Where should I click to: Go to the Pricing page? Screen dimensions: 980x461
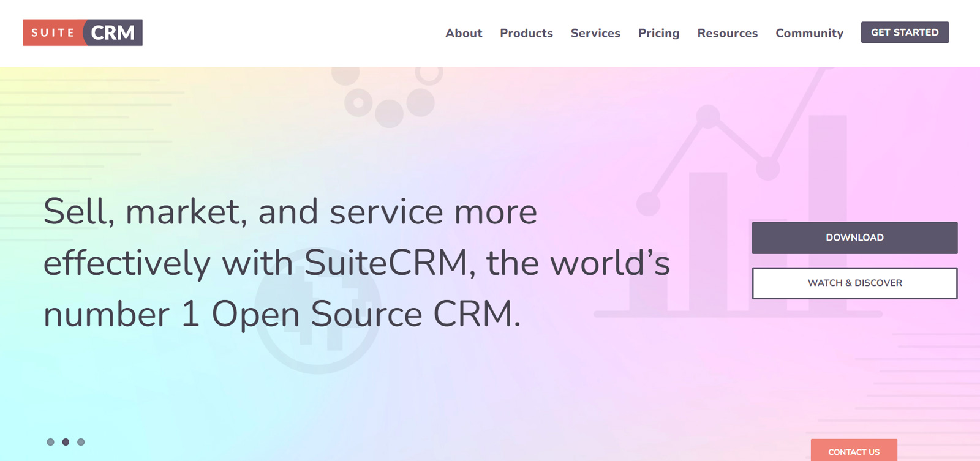click(x=658, y=33)
